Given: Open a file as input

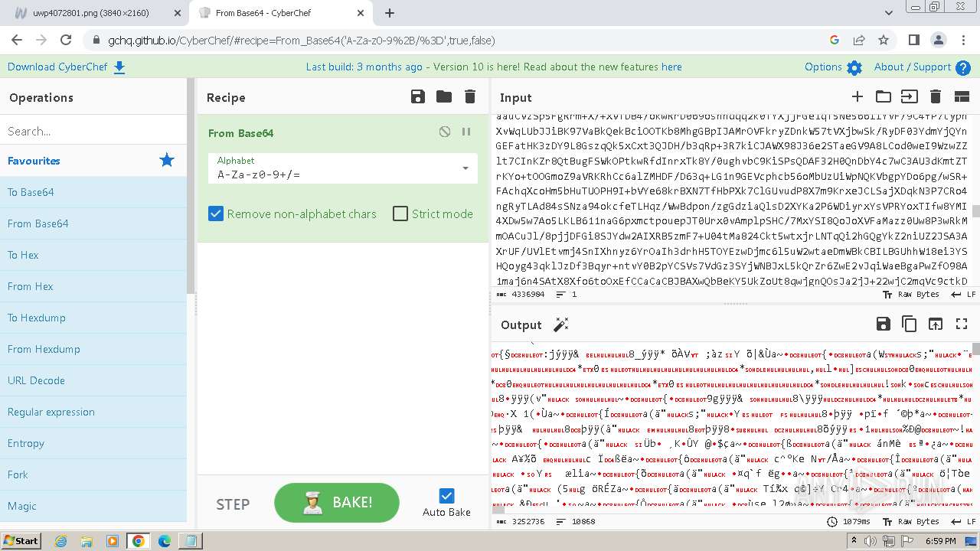Looking at the screenshot, I should pos(909,96).
